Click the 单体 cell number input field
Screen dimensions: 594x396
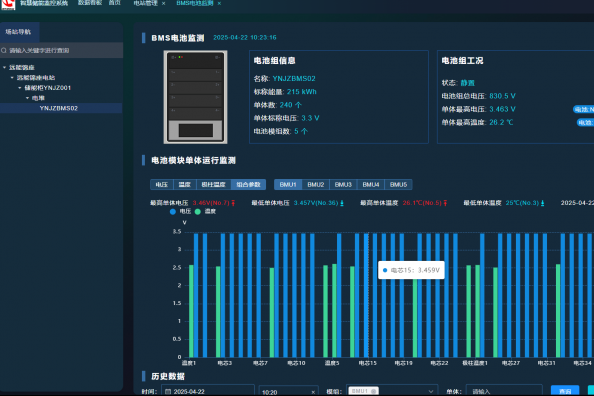point(504,391)
